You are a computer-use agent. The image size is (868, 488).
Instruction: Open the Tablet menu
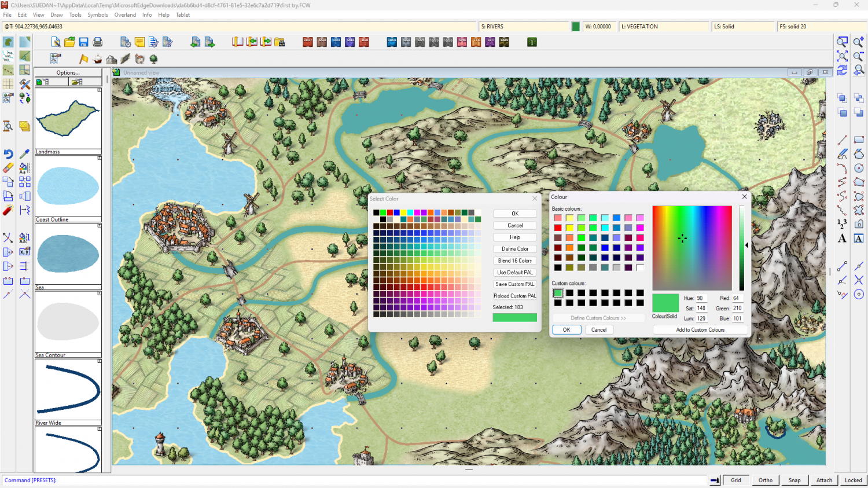click(183, 15)
